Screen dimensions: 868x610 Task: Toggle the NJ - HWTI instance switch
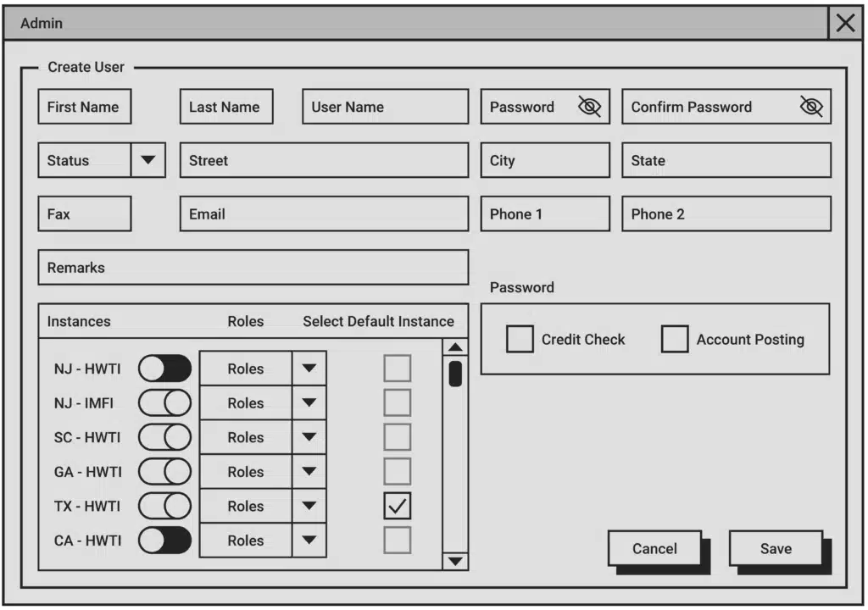[165, 369]
